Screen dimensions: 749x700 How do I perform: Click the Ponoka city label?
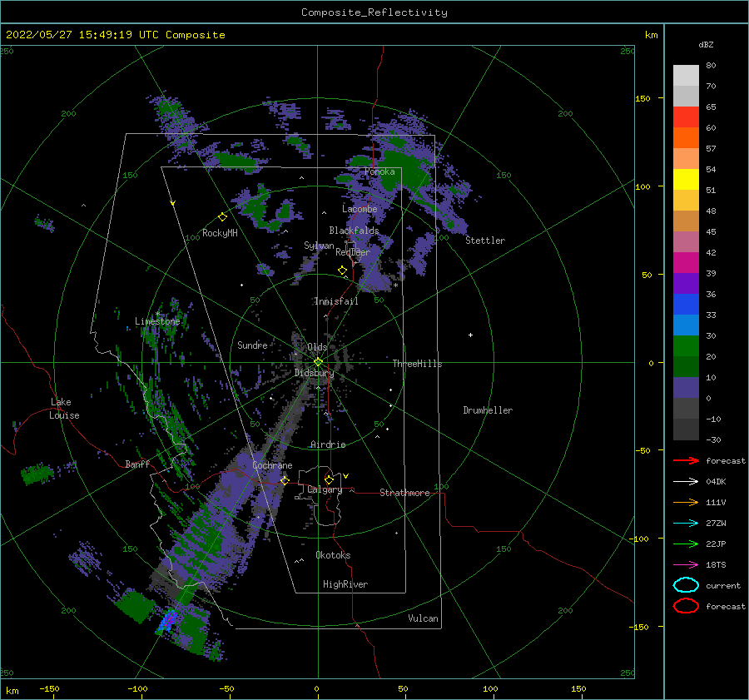379,171
